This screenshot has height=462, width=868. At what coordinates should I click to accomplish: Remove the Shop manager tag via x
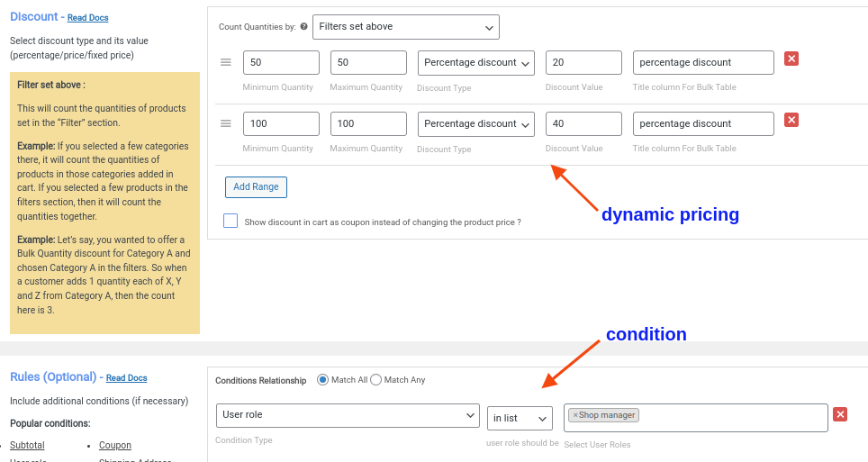pos(575,415)
